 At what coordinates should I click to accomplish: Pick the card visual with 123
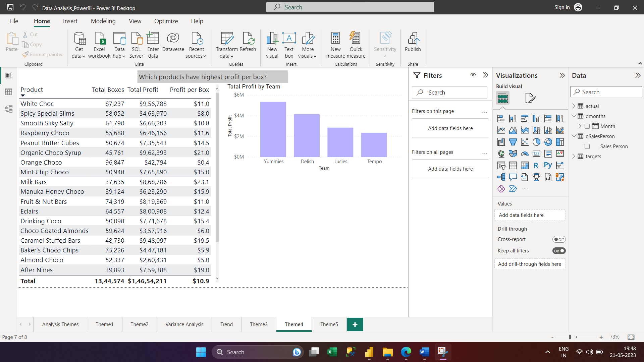[536, 154]
